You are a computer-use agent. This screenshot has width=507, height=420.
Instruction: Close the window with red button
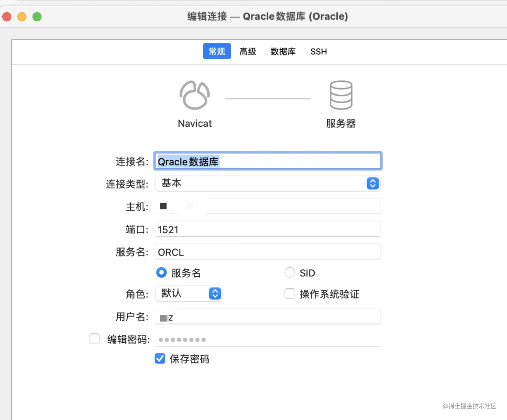[x=7, y=16]
